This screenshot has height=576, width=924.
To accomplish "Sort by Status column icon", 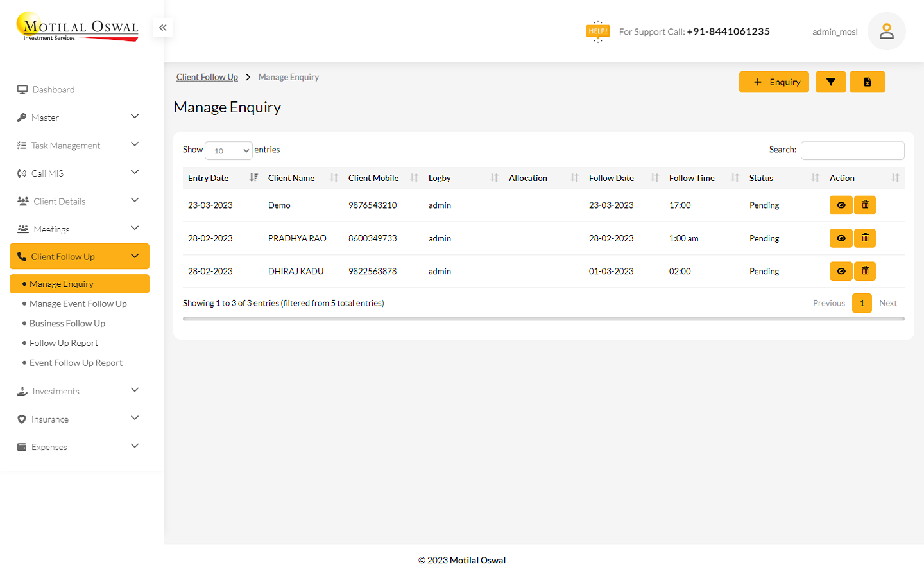I will 815,178.
